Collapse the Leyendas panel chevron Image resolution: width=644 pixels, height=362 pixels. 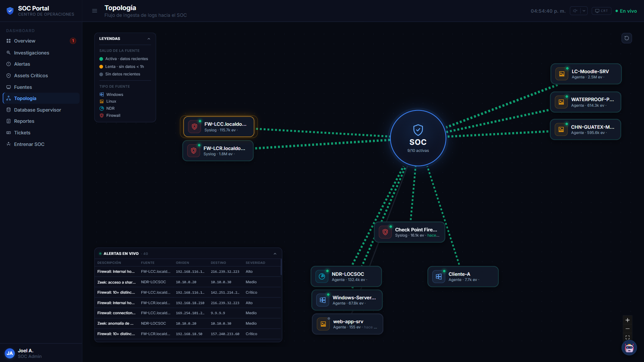tap(149, 39)
